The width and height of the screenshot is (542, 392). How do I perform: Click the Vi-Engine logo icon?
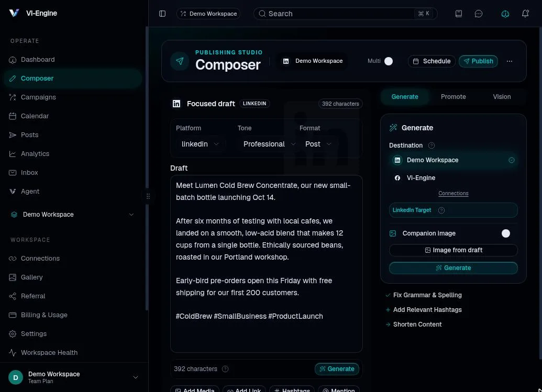pyautogui.click(x=14, y=13)
